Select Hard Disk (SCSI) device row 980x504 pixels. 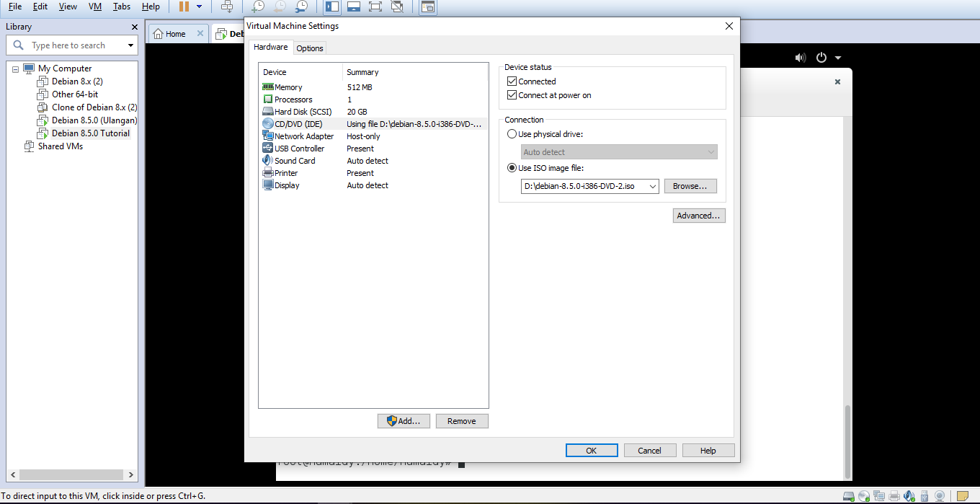tap(373, 112)
